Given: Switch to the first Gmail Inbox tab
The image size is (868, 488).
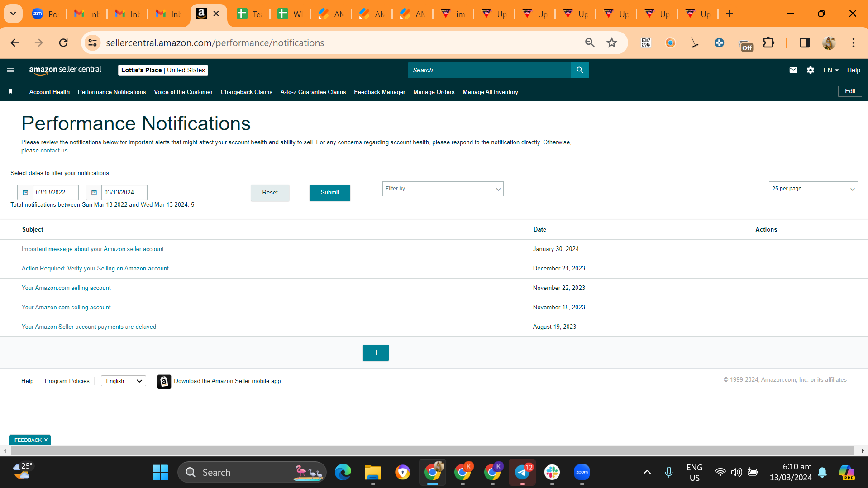Looking at the screenshot, I should (x=87, y=14).
